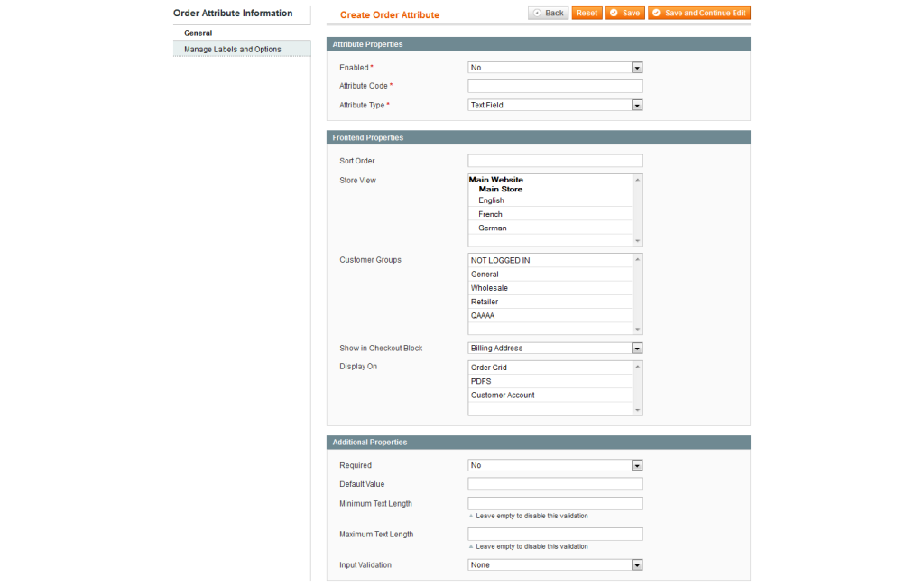Screen dimensions: 924x587
Task: Open Show in Checkout Block dropdown
Action: point(555,348)
